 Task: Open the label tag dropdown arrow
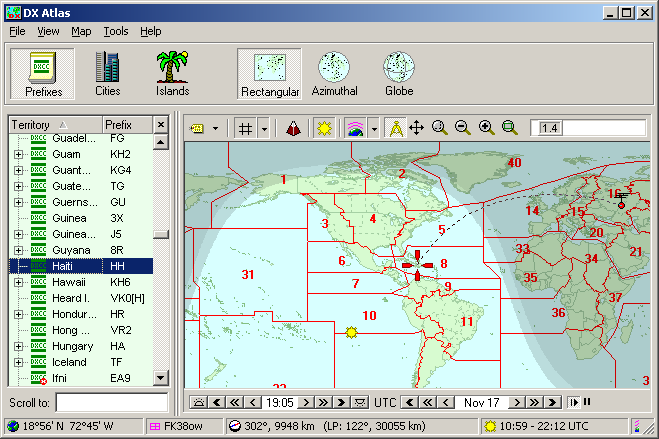point(215,128)
